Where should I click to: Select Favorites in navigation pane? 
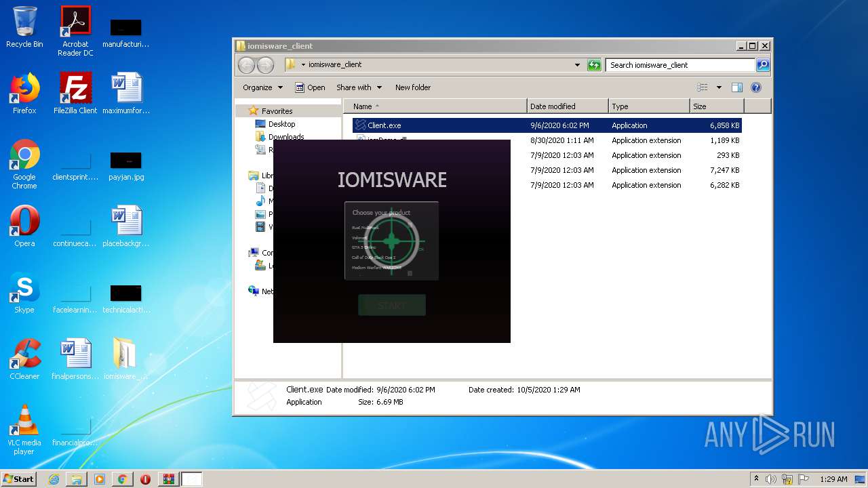tap(277, 111)
